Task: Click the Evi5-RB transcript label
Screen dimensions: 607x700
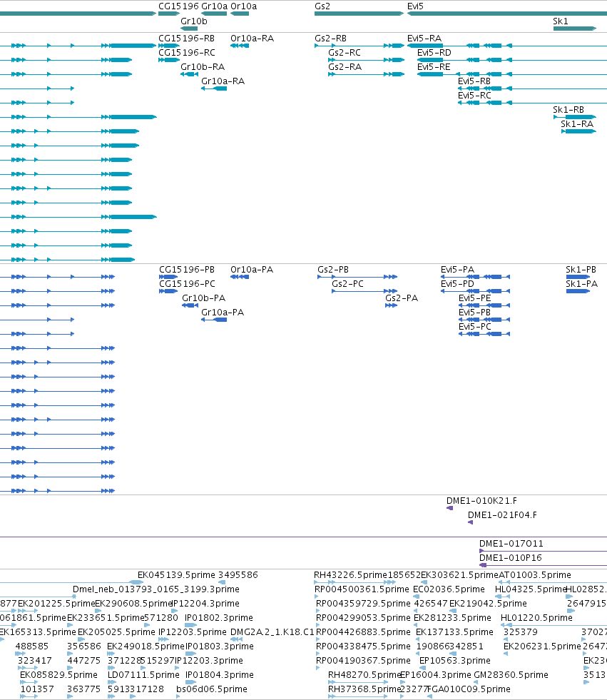Action: click(474, 81)
